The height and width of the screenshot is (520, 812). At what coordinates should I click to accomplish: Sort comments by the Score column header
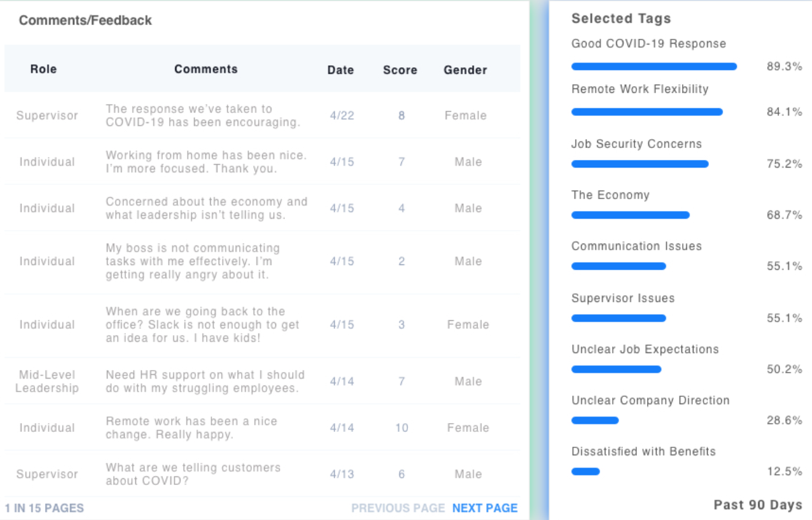400,70
